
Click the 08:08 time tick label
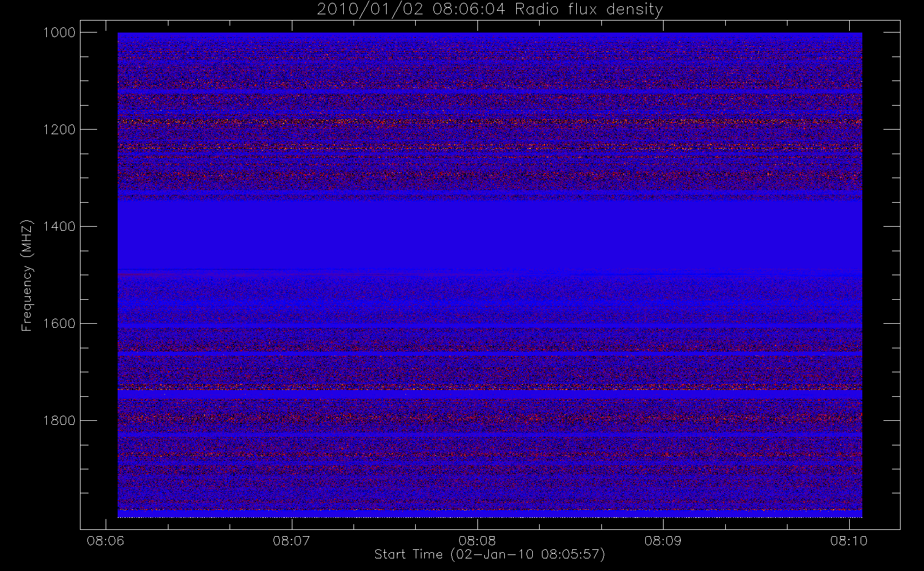coord(477,541)
